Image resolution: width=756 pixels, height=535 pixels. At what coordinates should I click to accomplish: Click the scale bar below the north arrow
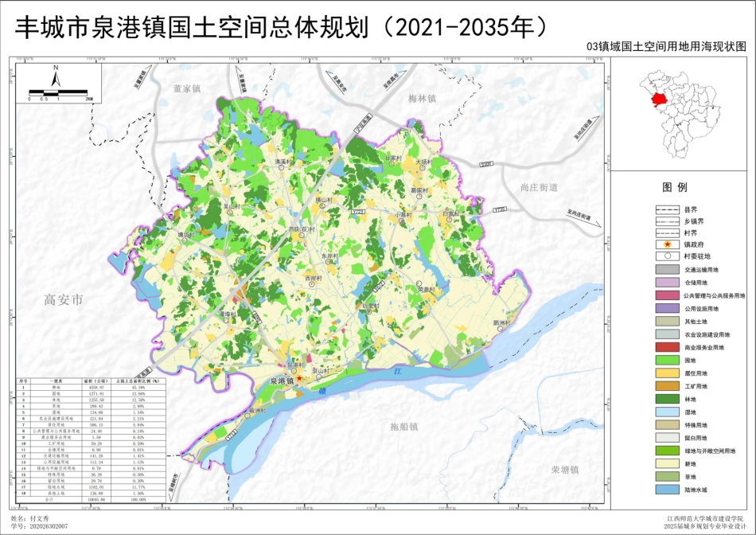(x=60, y=92)
